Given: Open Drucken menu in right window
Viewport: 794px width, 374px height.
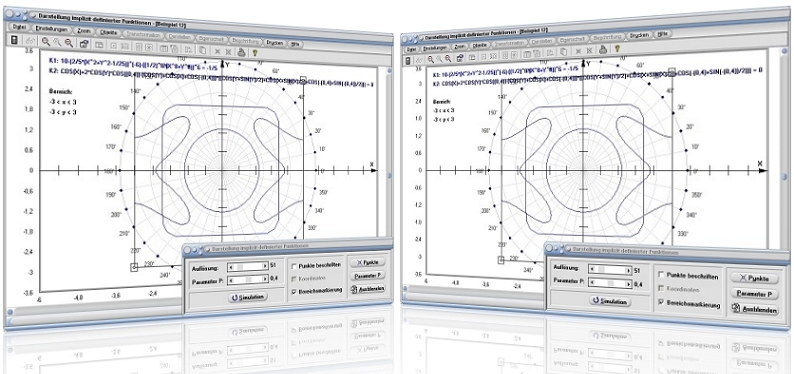Looking at the screenshot, I should 639,35.
